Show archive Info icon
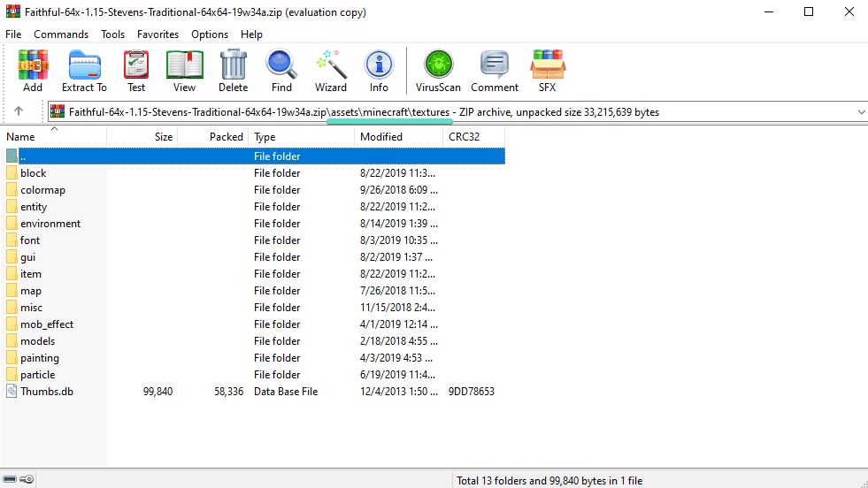Image resolution: width=868 pixels, height=488 pixels. tap(379, 65)
